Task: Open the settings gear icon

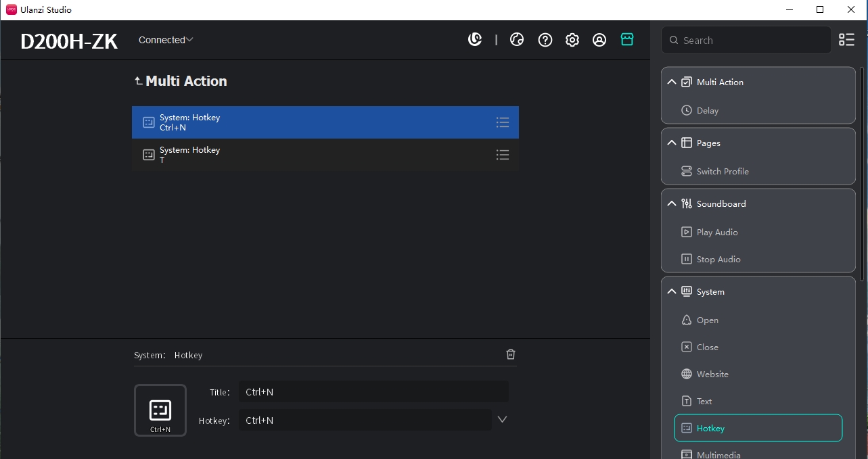Action: click(572, 40)
